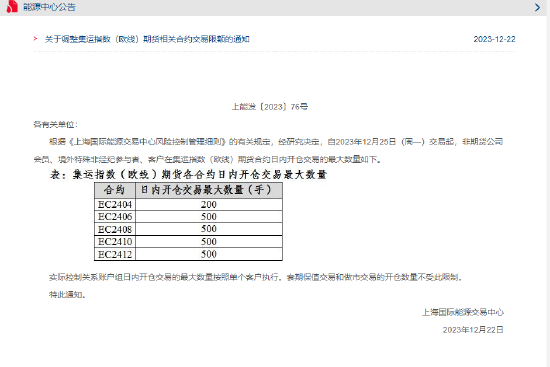Click the paragraph starting 实际控制关系账户组
The height and width of the screenshot is (367, 550).
click(x=256, y=278)
